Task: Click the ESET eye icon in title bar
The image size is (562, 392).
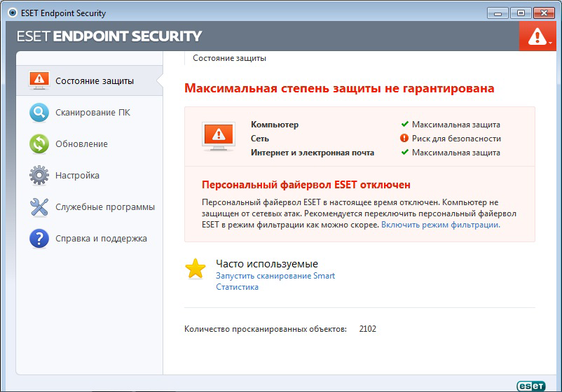Action: point(11,12)
